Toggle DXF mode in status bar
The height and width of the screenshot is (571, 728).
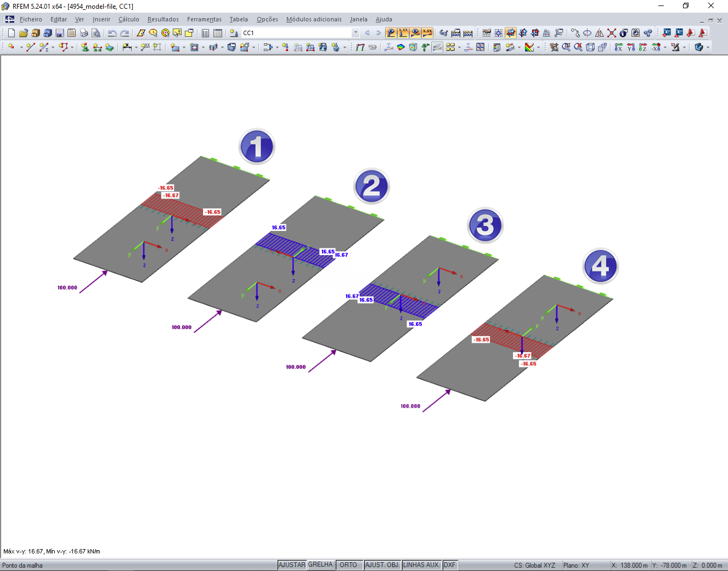tap(450, 565)
